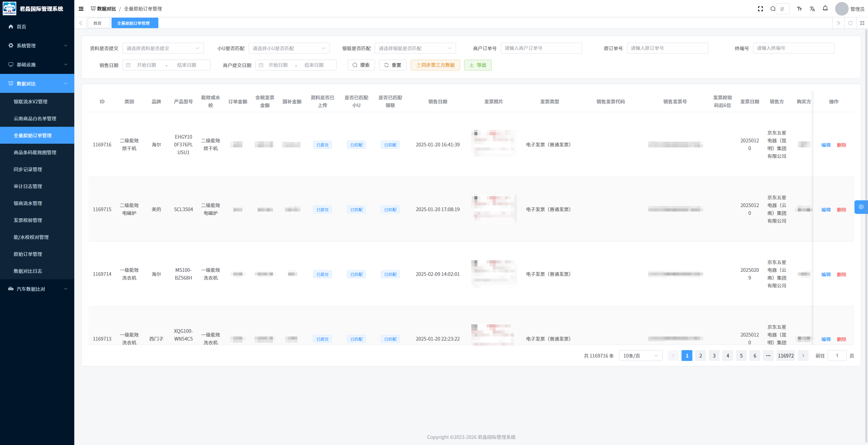Click 编辑 link for order 1169716

826,145
